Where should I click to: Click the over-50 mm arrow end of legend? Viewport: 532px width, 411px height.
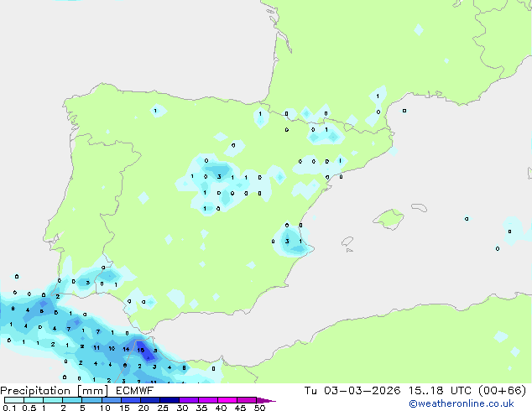pyautogui.click(x=266, y=400)
